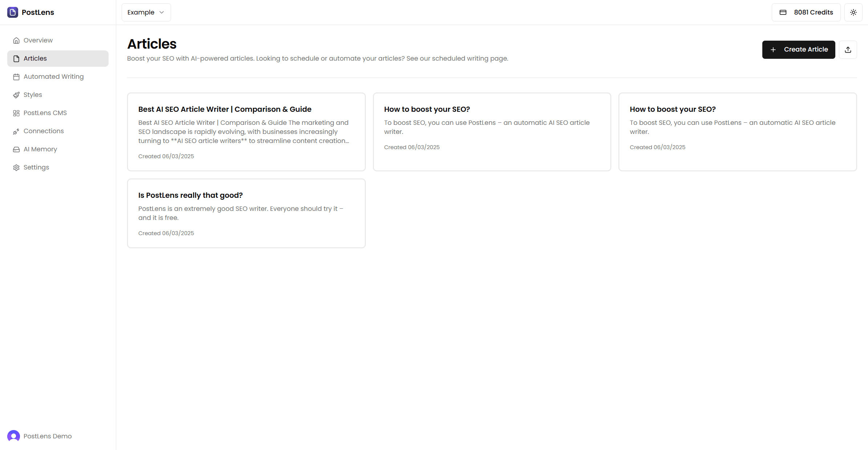Go to Overview in sidebar
The image size is (868, 450).
(58, 40)
